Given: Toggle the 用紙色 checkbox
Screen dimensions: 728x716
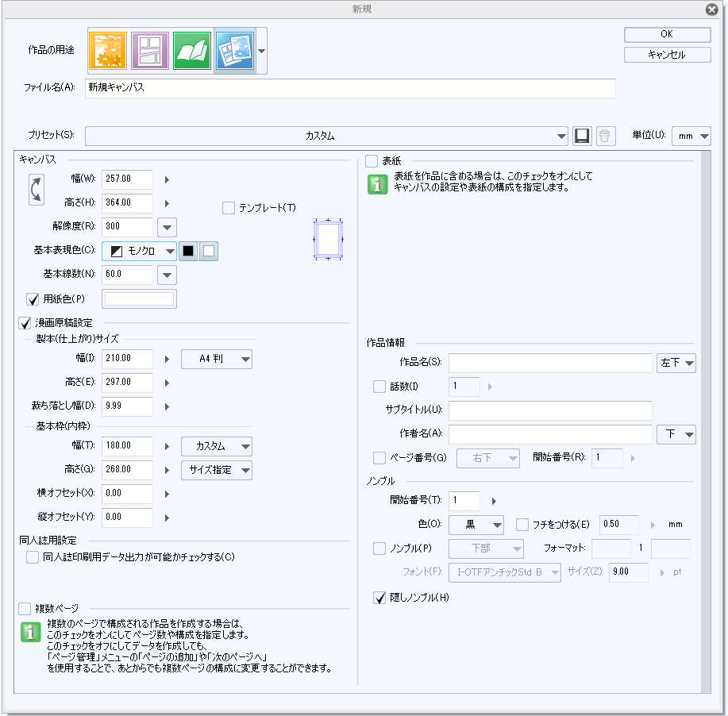Looking at the screenshot, I should [x=33, y=299].
